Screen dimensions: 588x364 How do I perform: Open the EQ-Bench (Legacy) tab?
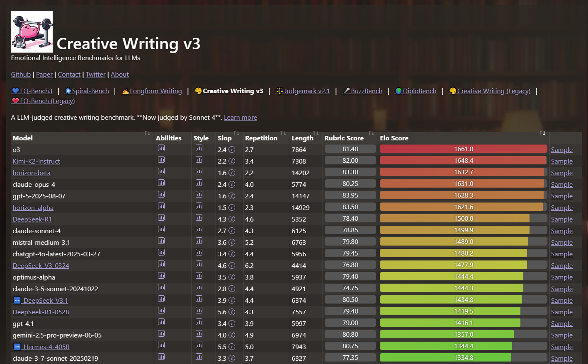click(x=43, y=101)
